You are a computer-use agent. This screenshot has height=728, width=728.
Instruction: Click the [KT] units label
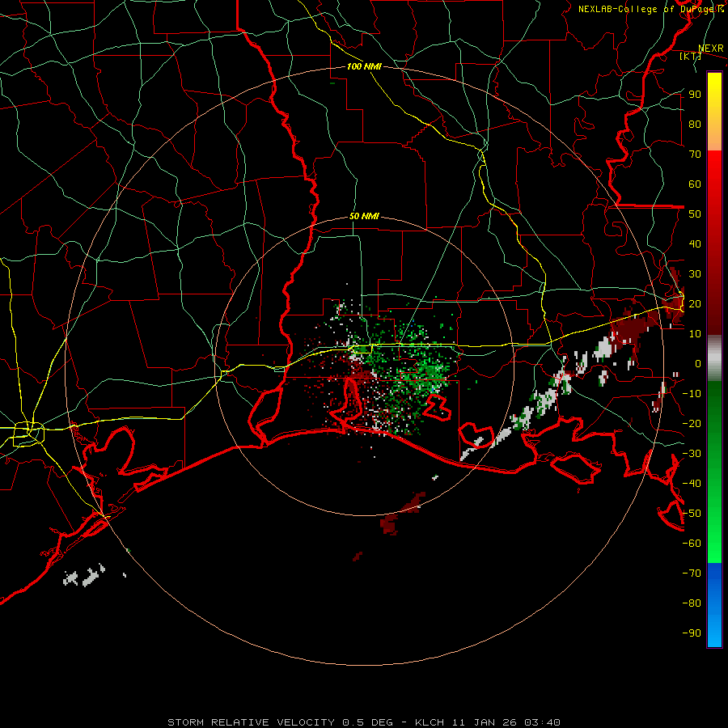pos(691,56)
